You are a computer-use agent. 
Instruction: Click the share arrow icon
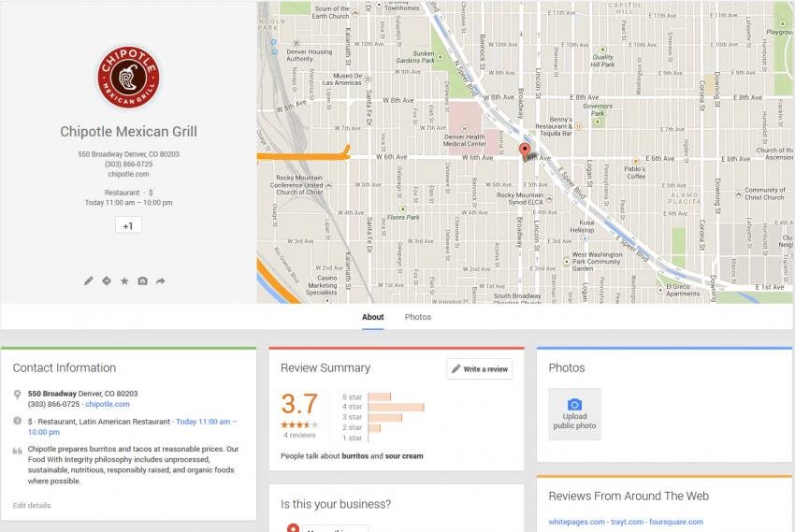(161, 280)
